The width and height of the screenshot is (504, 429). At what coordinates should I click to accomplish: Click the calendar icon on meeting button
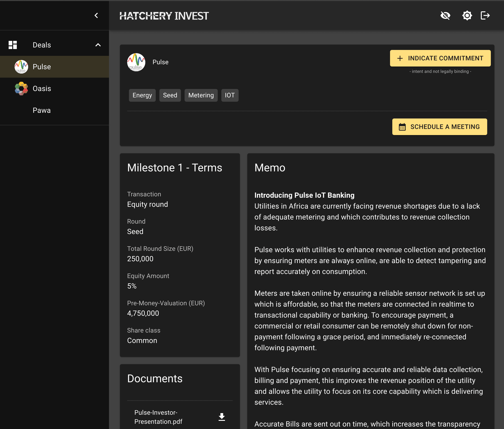(x=402, y=127)
